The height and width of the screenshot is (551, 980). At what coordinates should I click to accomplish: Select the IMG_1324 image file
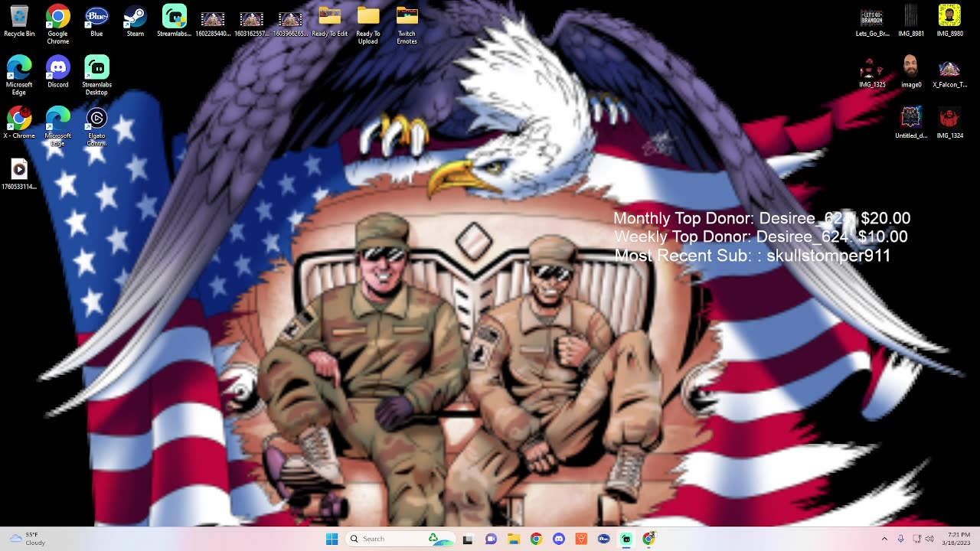949,122
